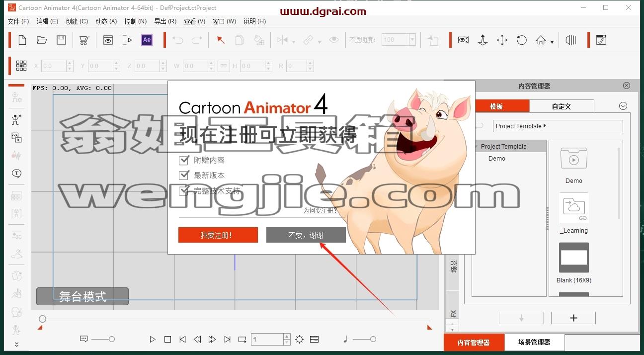Click the export arrow toolbar icon
Image resolution: width=644 pixels, height=355 pixels.
[127, 40]
